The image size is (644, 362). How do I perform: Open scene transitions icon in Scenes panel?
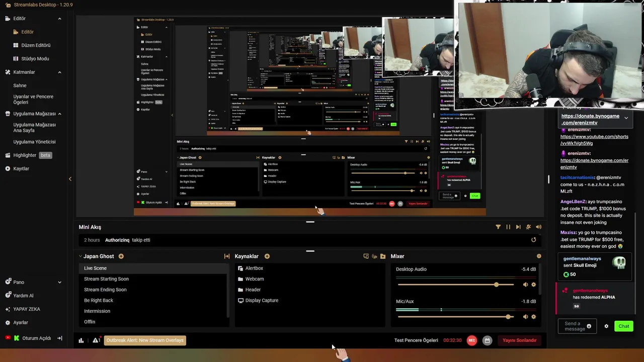coord(227,256)
